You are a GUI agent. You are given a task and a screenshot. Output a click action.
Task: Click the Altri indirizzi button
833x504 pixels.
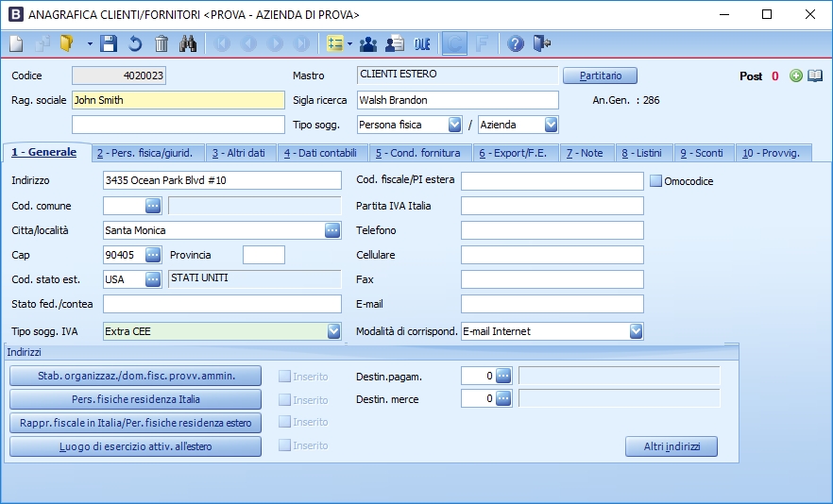[671, 446]
